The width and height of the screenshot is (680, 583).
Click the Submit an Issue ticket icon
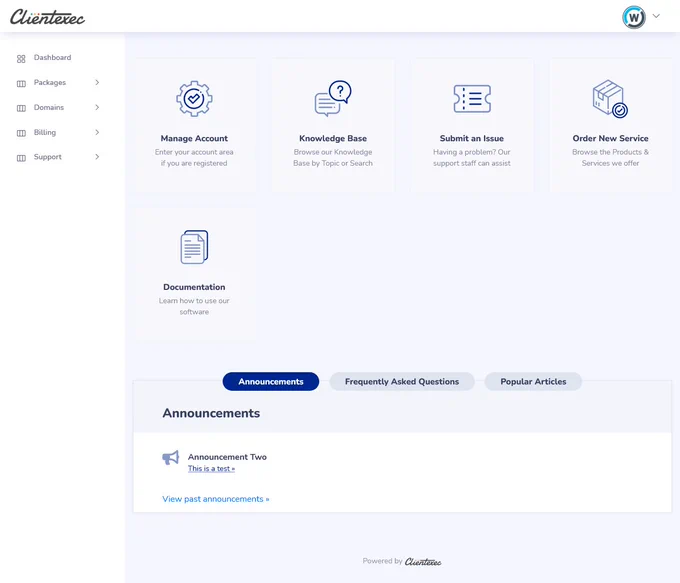[472, 99]
